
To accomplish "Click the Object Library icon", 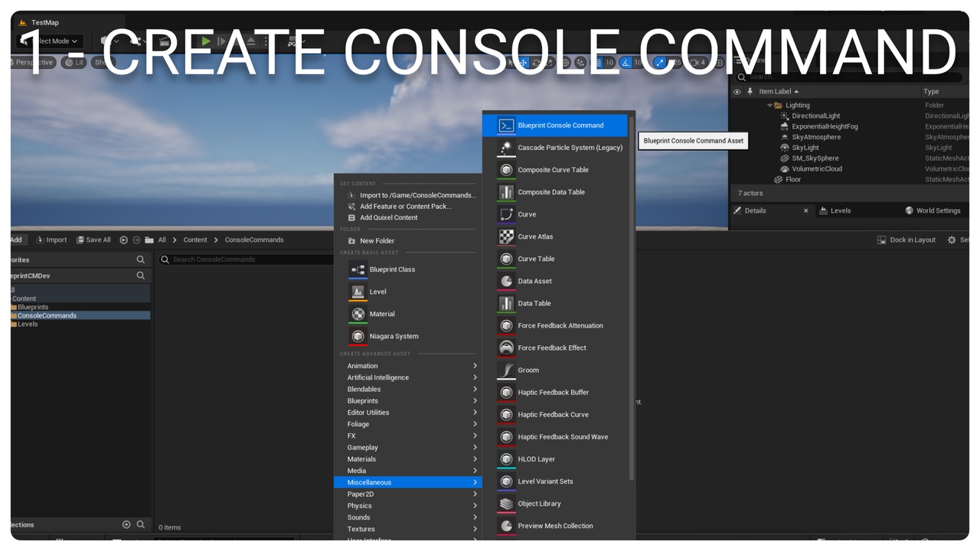I will click(506, 504).
